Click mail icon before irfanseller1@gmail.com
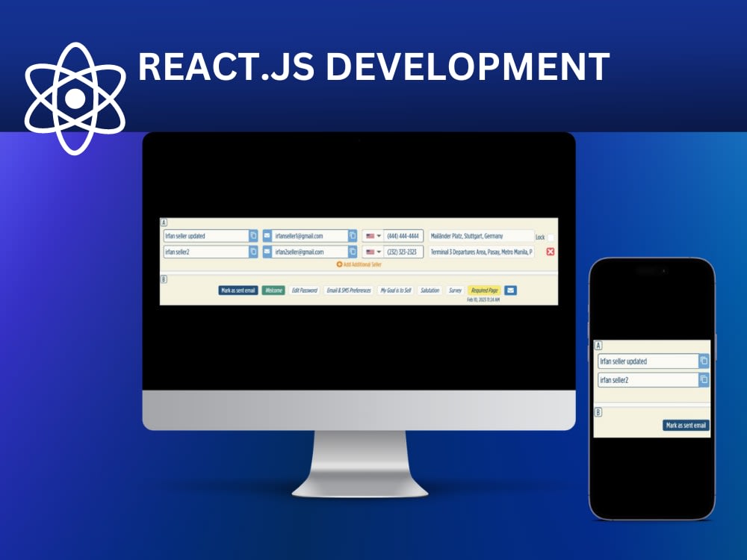The image size is (747, 560). click(x=267, y=236)
